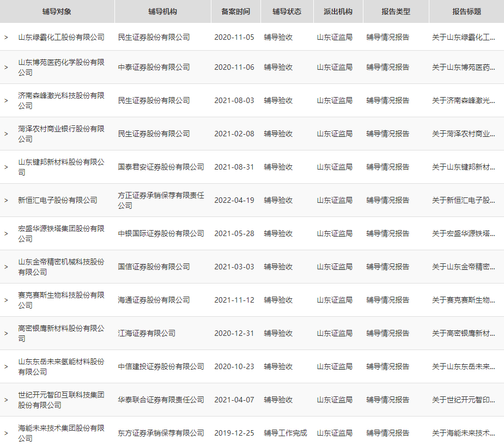Click the 备案时间 column header
The height and width of the screenshot is (446, 504).
[x=235, y=11]
